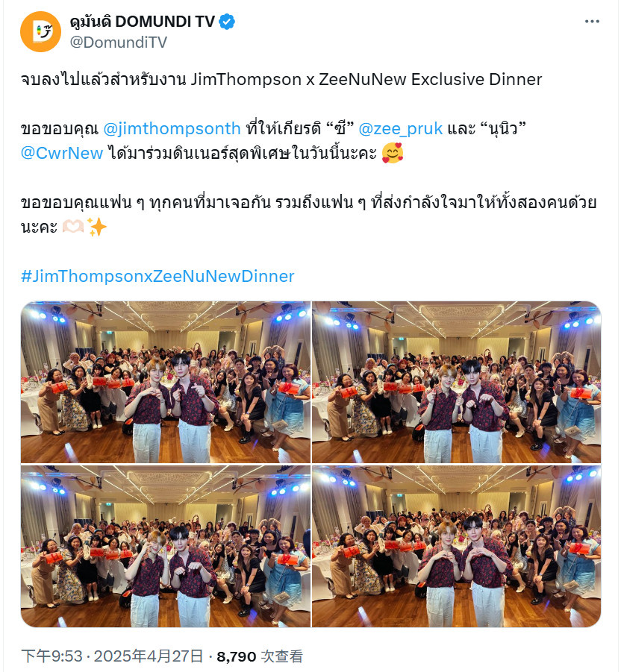Image resolution: width=621 pixels, height=672 pixels.
Task: Open the three-dot more options menu
Action: 592,22
